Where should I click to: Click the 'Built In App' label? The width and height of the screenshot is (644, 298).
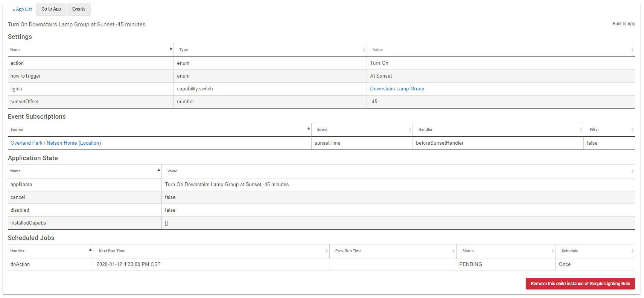[x=624, y=24]
